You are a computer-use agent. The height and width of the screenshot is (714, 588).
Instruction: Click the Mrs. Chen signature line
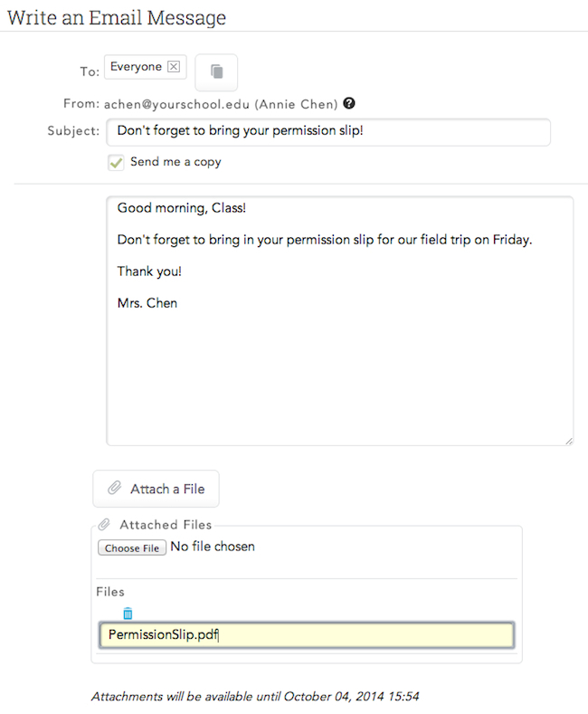pyautogui.click(x=147, y=303)
